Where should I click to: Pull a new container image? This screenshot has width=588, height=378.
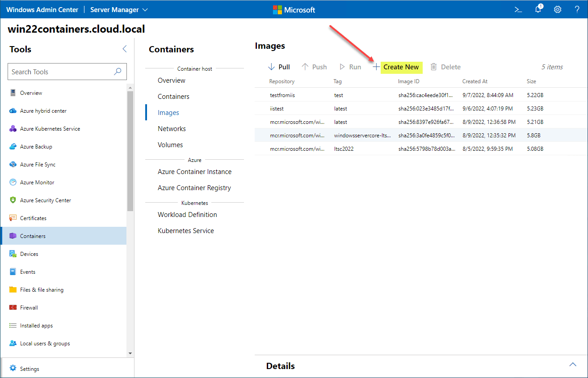pos(279,67)
